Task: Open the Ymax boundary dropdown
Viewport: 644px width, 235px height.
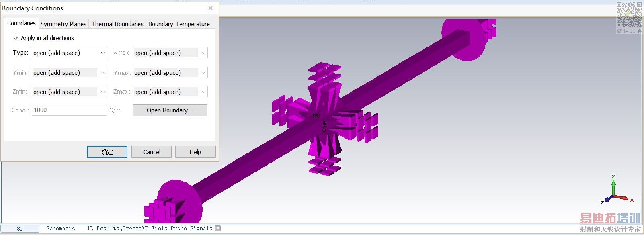Action: pyautogui.click(x=170, y=72)
